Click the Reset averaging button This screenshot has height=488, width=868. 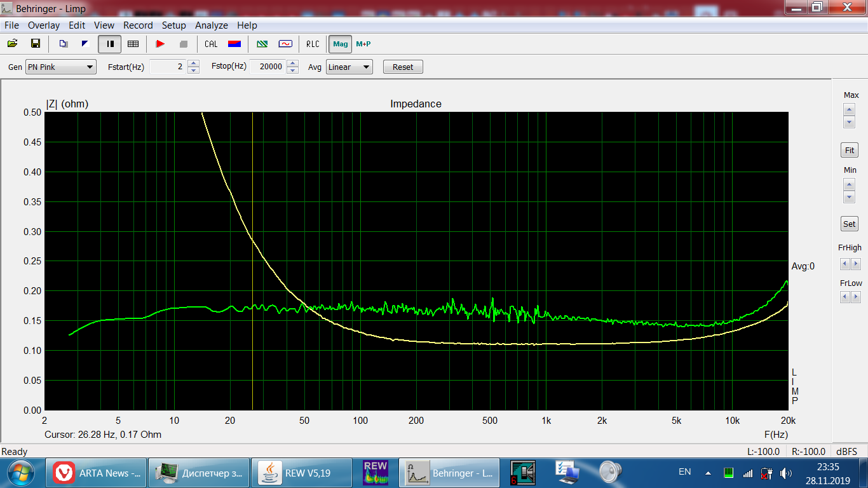403,67
